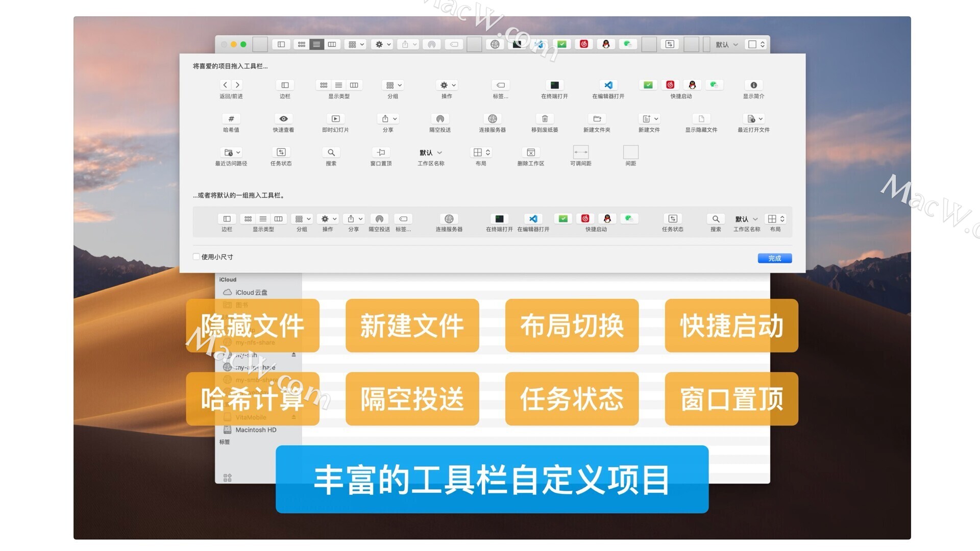Screen dimensions: 980x551
Task: Open the gear action menu in Finder toolbar
Action: click(382, 44)
